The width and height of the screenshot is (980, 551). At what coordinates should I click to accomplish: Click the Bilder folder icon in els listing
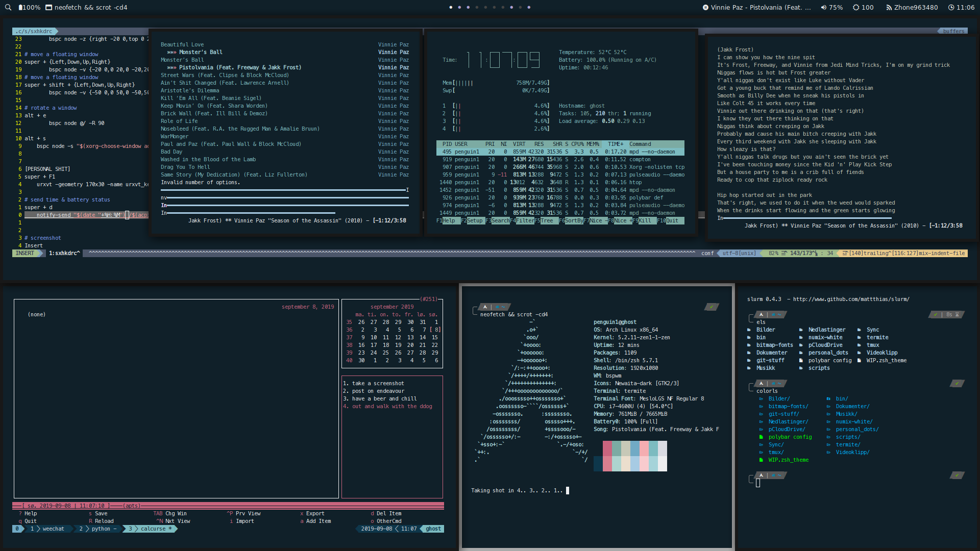tap(749, 330)
